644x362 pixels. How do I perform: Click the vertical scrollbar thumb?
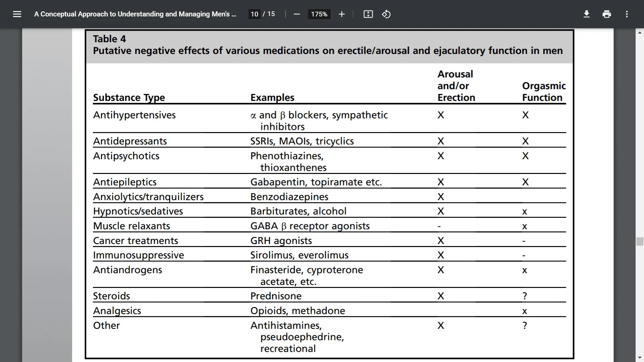pyautogui.click(x=640, y=241)
